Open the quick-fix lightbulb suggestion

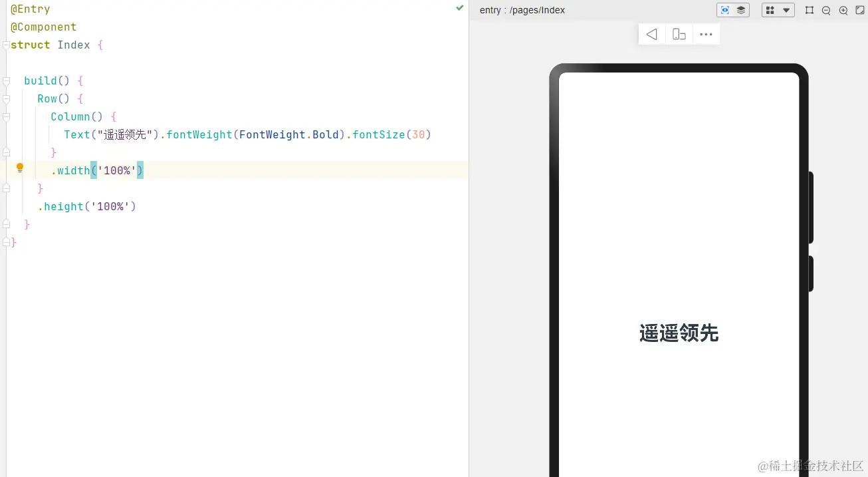pos(19,168)
